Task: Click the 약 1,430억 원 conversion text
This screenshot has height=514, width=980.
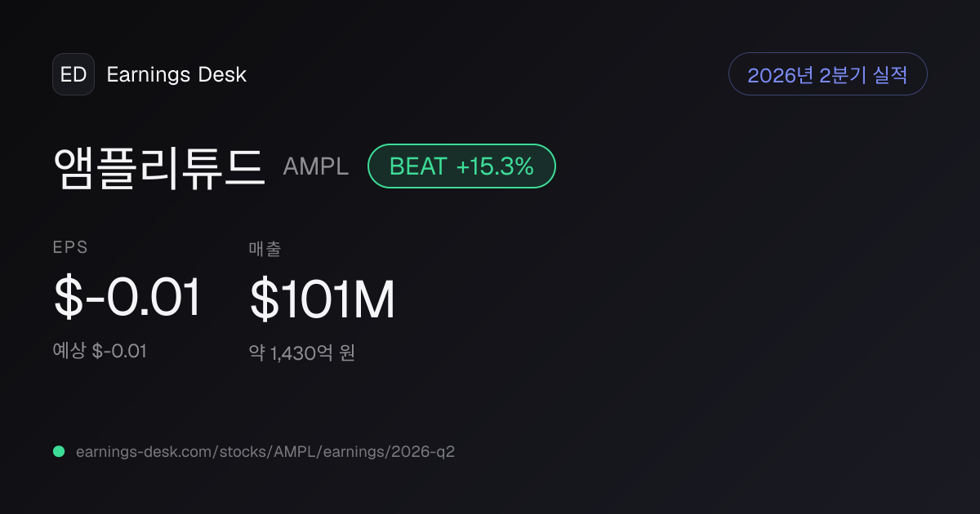Action: pos(302,353)
